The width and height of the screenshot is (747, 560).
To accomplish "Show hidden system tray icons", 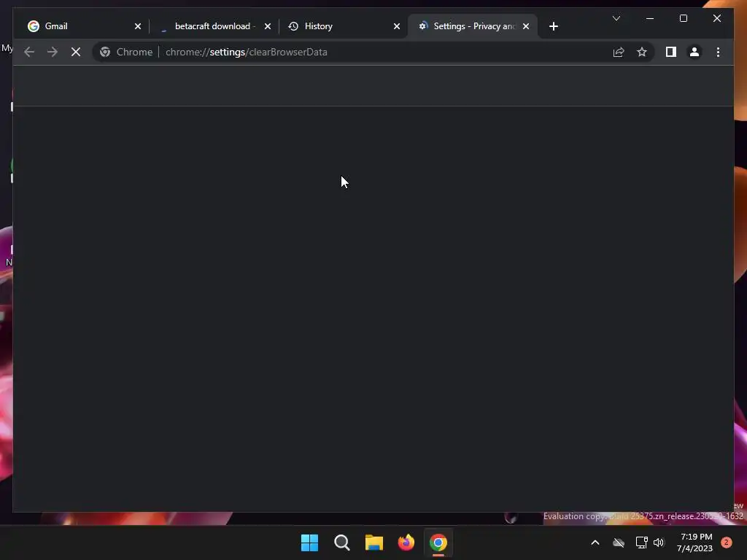I will coord(595,542).
